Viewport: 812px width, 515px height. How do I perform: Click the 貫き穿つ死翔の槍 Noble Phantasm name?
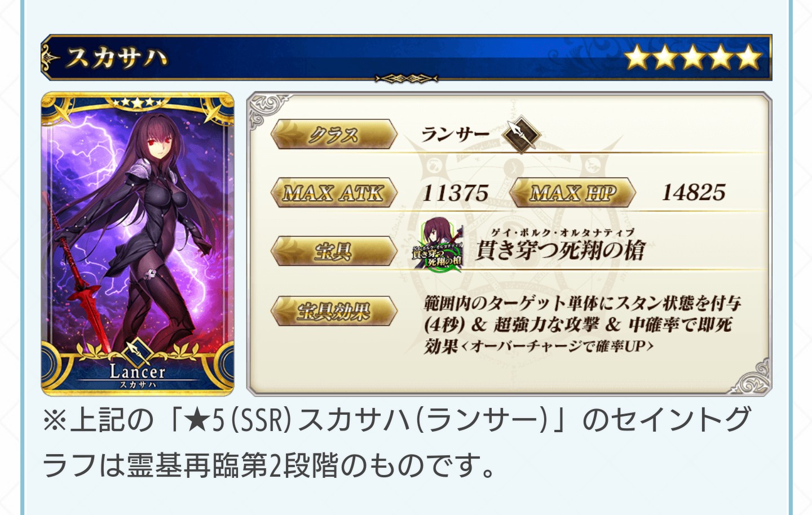(561, 250)
